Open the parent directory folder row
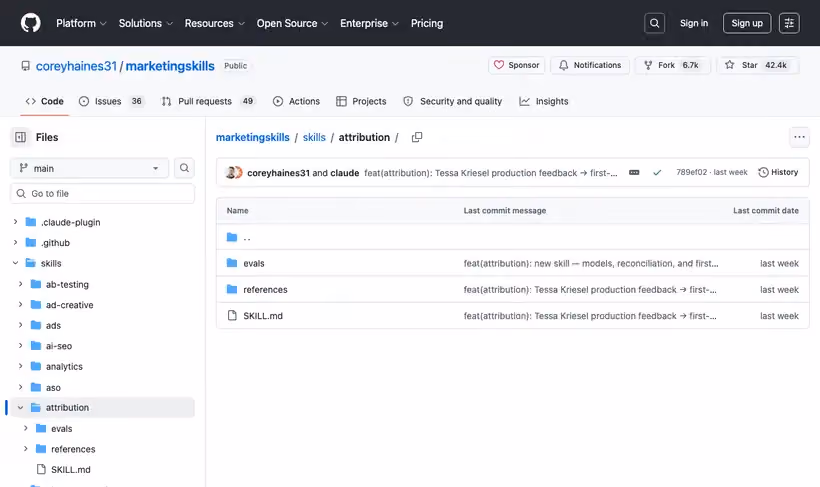 click(512, 237)
